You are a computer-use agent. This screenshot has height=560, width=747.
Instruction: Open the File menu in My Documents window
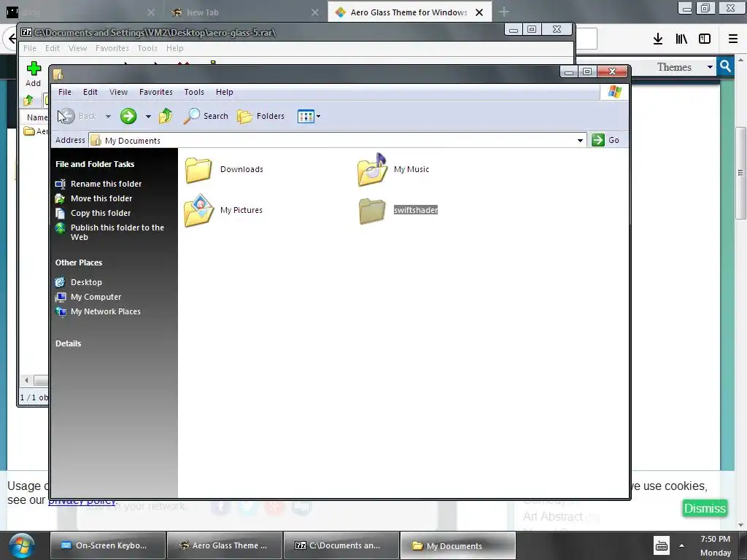point(65,92)
